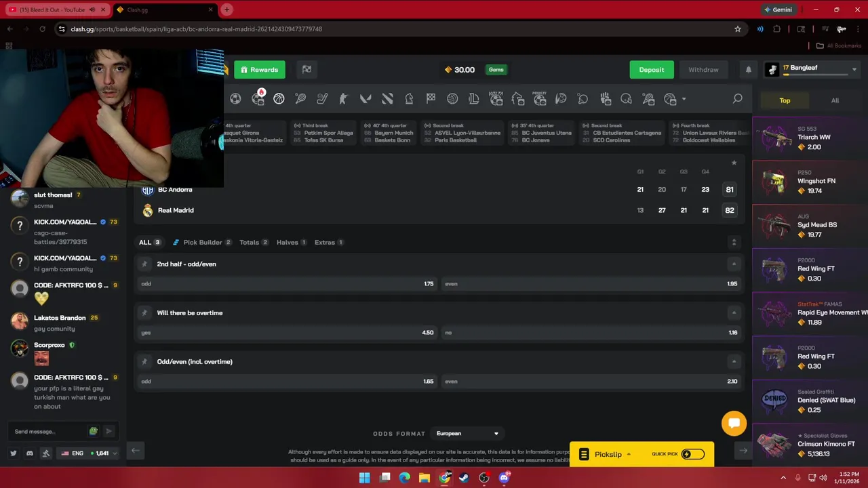Viewport: 868px width, 488px height.
Task: Select the tennis racket sport icon
Action: coord(300,99)
